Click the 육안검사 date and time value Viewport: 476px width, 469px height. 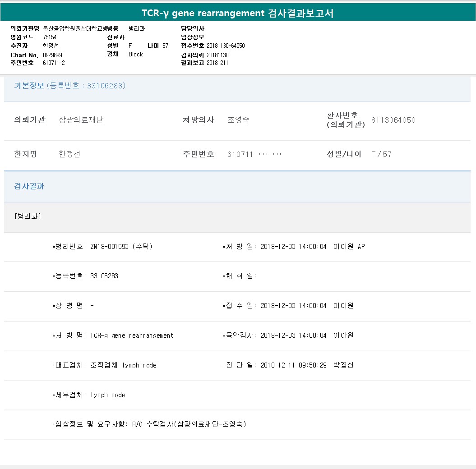[293, 336]
